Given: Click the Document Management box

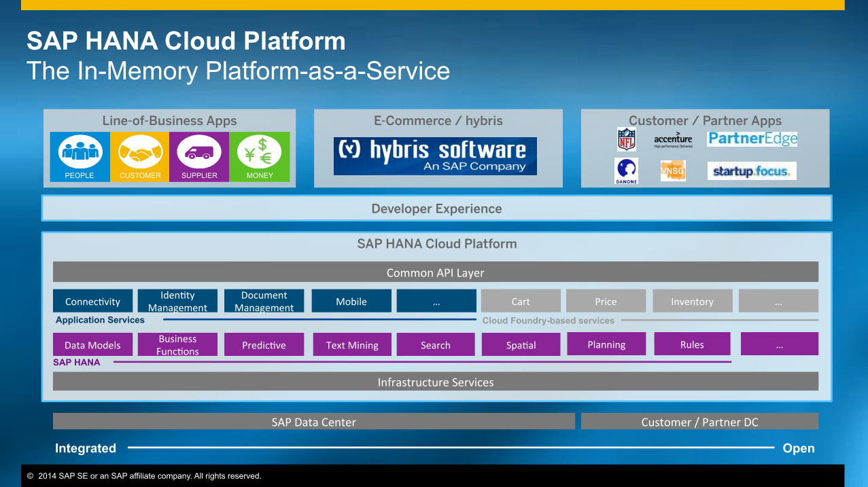Looking at the screenshot, I should click(x=264, y=301).
